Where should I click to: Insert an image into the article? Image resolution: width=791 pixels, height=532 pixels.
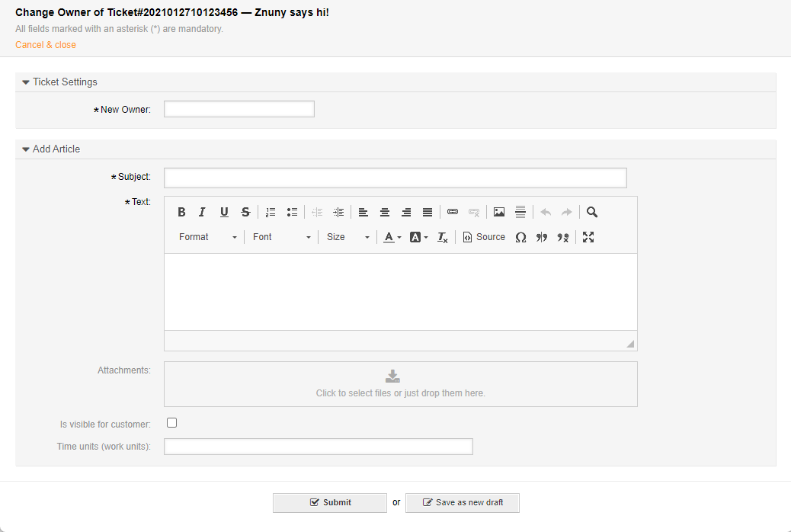tap(499, 213)
